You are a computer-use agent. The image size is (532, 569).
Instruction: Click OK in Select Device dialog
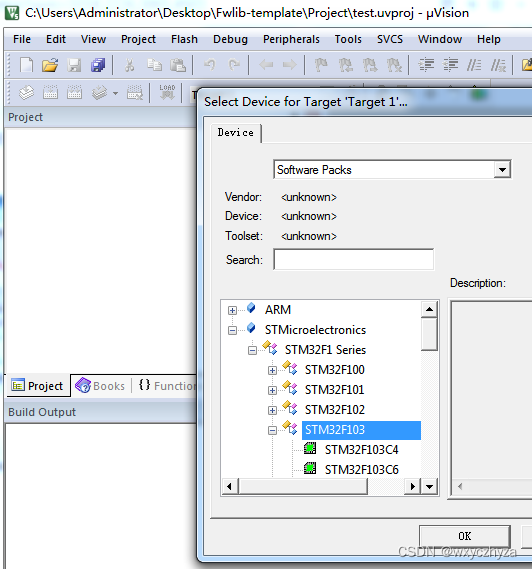pyautogui.click(x=465, y=536)
